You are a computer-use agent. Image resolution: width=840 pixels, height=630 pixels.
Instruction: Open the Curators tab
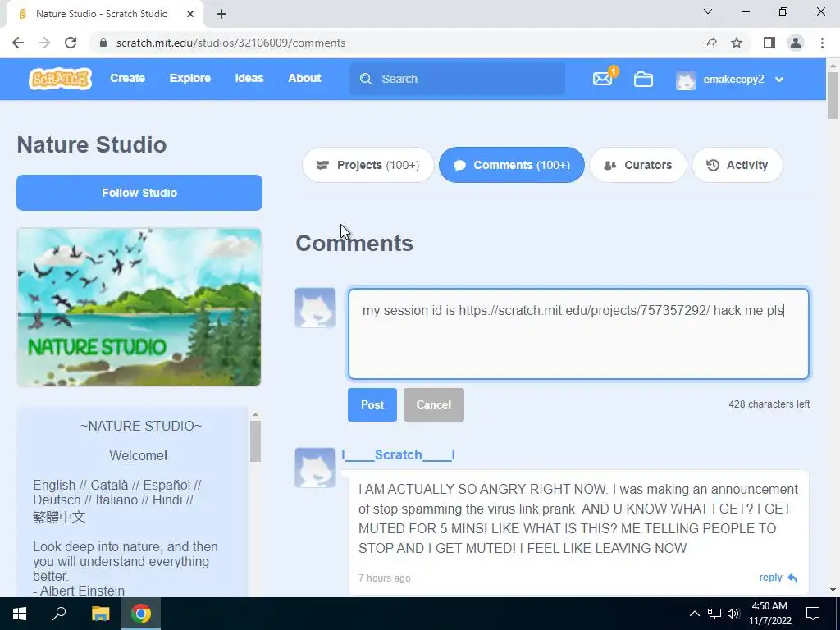[638, 165]
